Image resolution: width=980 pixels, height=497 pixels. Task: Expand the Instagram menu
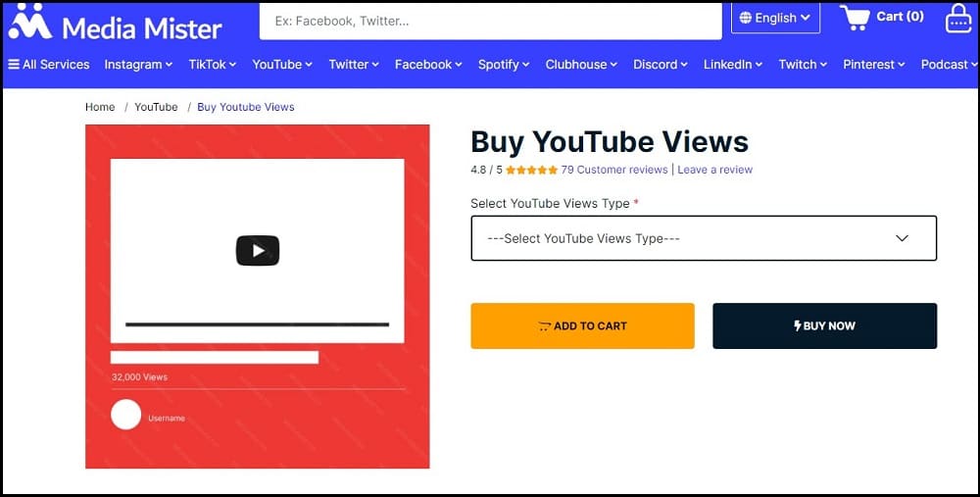(138, 65)
